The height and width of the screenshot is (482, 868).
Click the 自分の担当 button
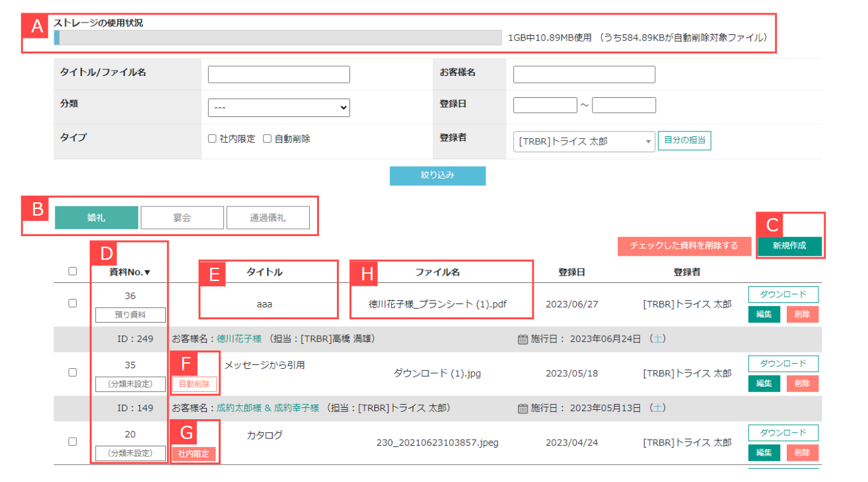pos(684,140)
